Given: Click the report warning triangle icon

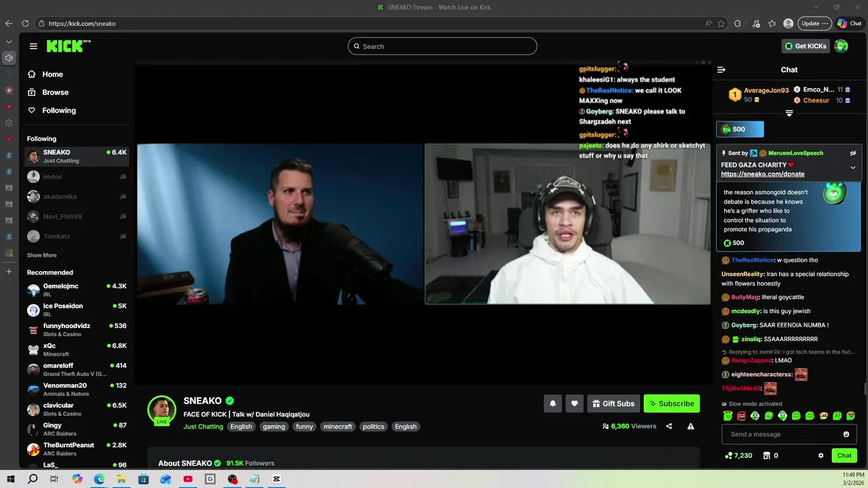Looking at the screenshot, I should (690, 426).
